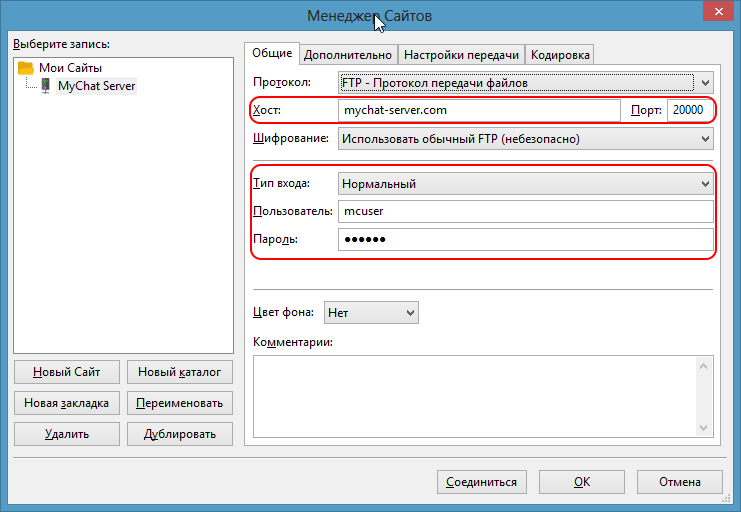
Task: Click the Протокол label
Action: tap(282, 82)
